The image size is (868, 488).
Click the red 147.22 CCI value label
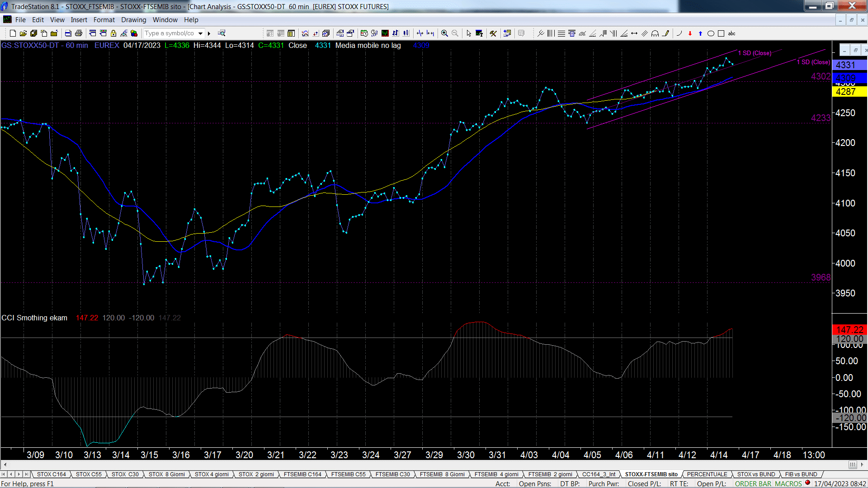pyautogui.click(x=849, y=330)
